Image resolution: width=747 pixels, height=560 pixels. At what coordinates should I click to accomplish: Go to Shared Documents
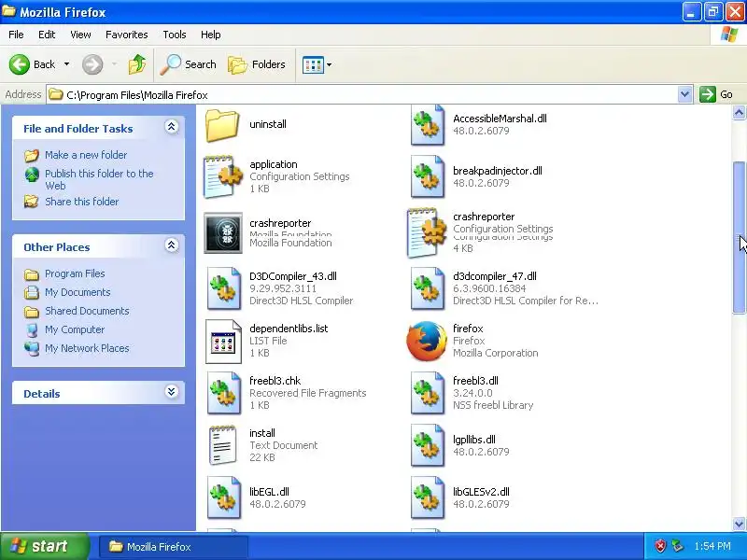[x=87, y=311]
